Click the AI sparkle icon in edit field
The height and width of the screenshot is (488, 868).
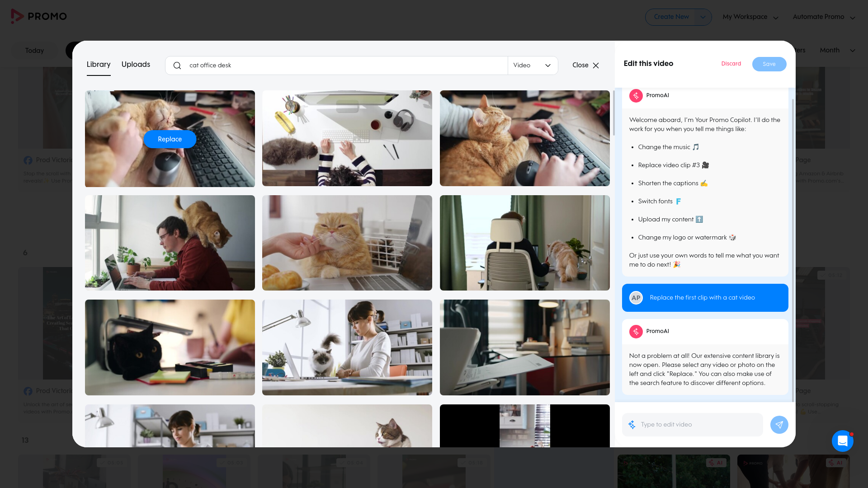tap(632, 425)
